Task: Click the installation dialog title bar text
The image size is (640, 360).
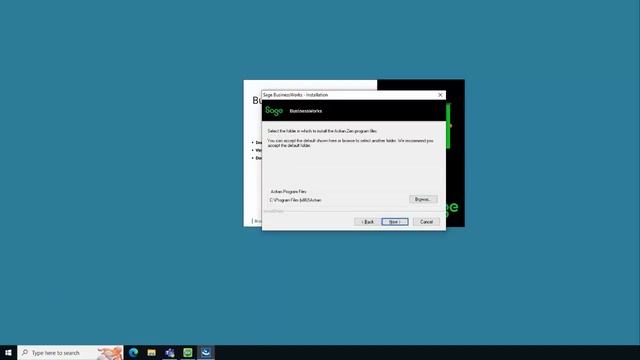Action: [x=295, y=95]
